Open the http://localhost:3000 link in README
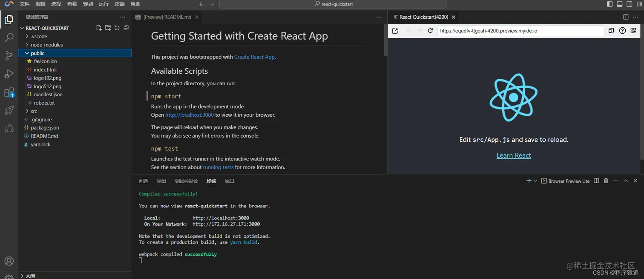644x279 pixels. (190, 115)
